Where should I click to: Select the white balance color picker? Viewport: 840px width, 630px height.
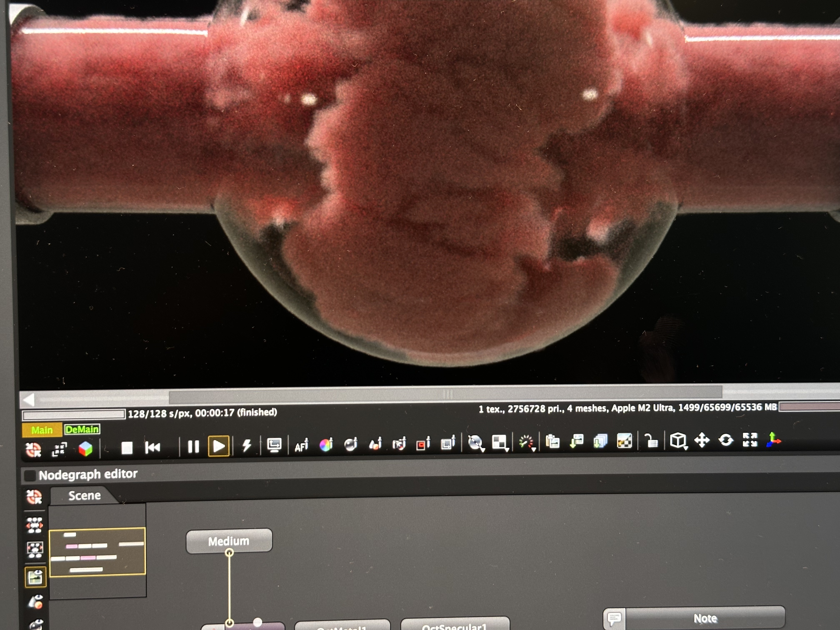326,444
